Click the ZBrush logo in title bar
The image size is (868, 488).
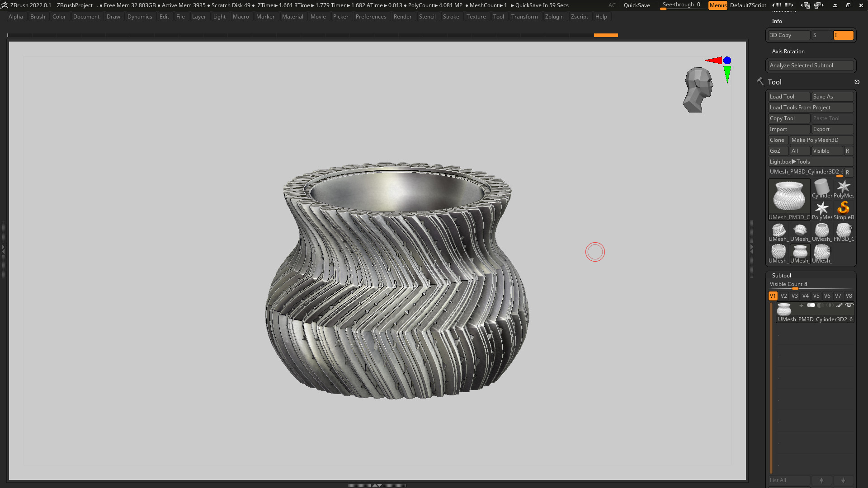click(x=5, y=5)
